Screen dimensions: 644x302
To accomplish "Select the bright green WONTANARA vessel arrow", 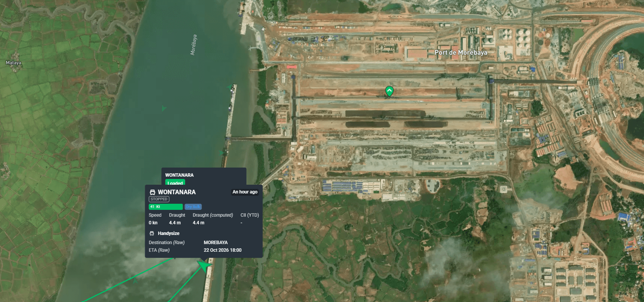I will coord(205,265).
